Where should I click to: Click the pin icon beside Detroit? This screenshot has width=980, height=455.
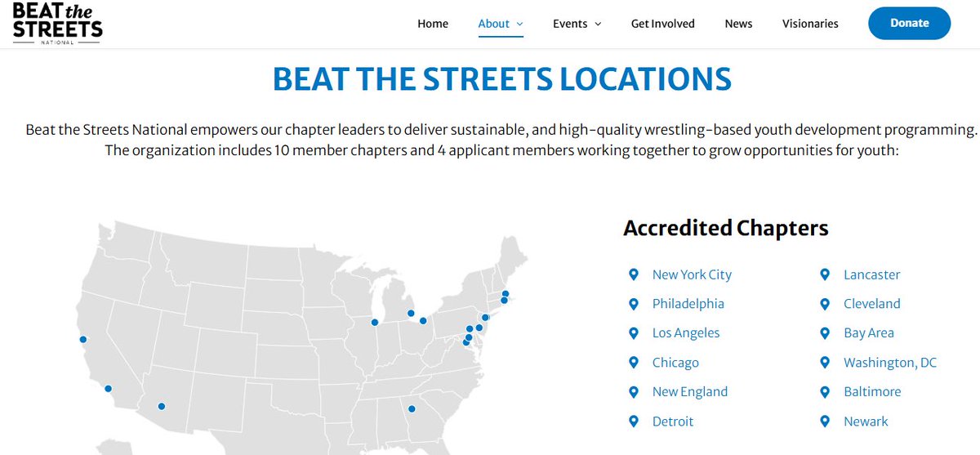coord(634,422)
